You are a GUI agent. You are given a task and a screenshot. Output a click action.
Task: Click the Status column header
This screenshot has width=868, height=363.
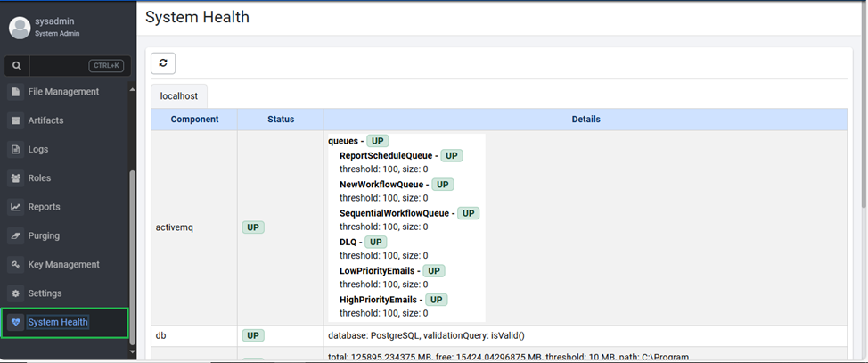point(281,120)
